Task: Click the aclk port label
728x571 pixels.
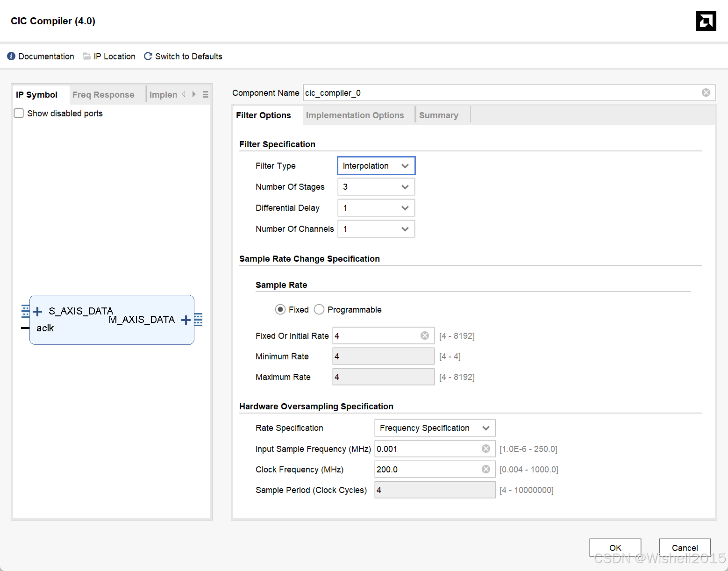Action: tap(45, 328)
